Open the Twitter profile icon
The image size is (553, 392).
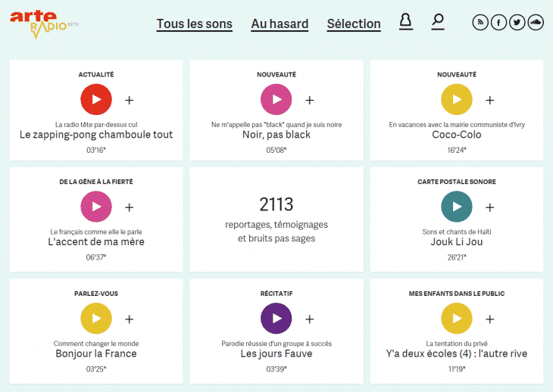tap(517, 23)
